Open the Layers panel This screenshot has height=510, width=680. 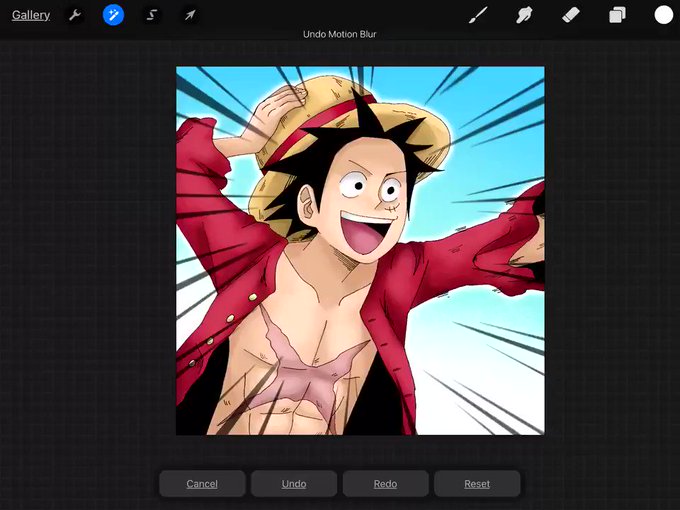[617, 15]
